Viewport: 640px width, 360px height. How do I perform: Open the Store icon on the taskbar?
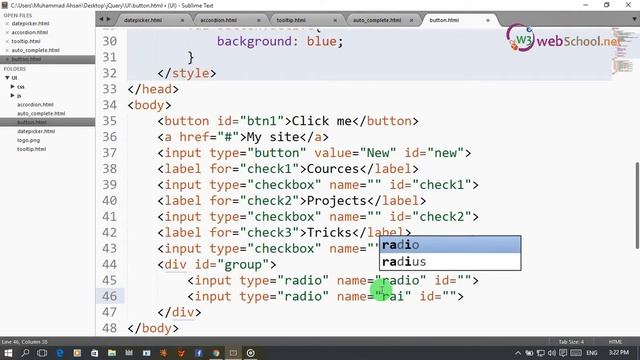point(94,353)
